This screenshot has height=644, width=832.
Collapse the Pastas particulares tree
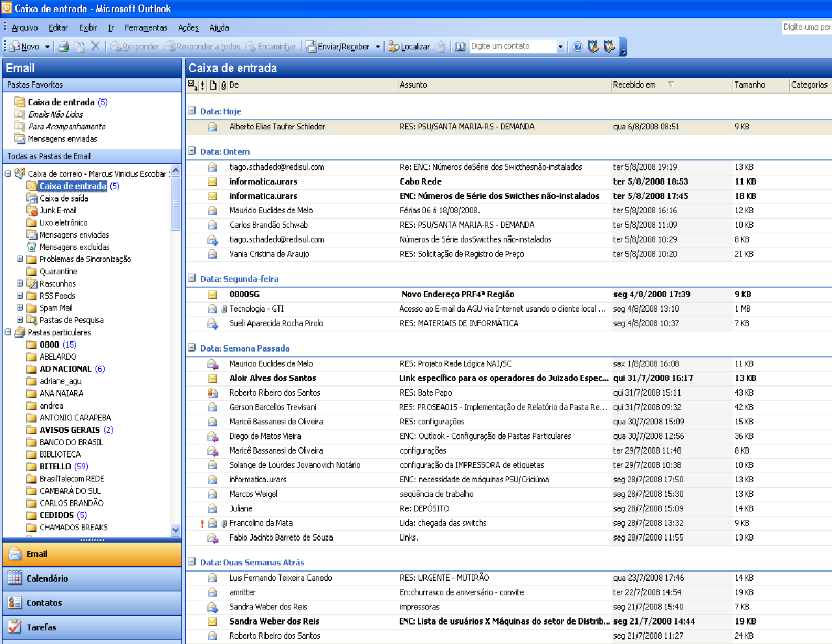tap(8, 332)
